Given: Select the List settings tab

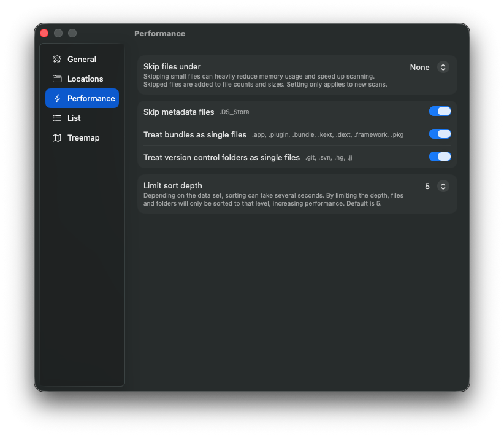Looking at the screenshot, I should [82, 118].
